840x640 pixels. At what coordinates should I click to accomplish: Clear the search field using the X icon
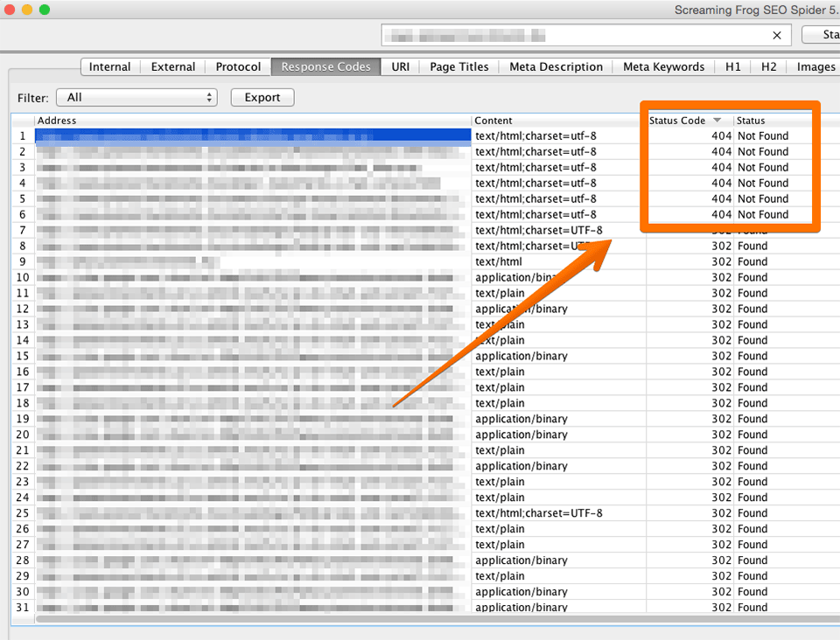776,35
